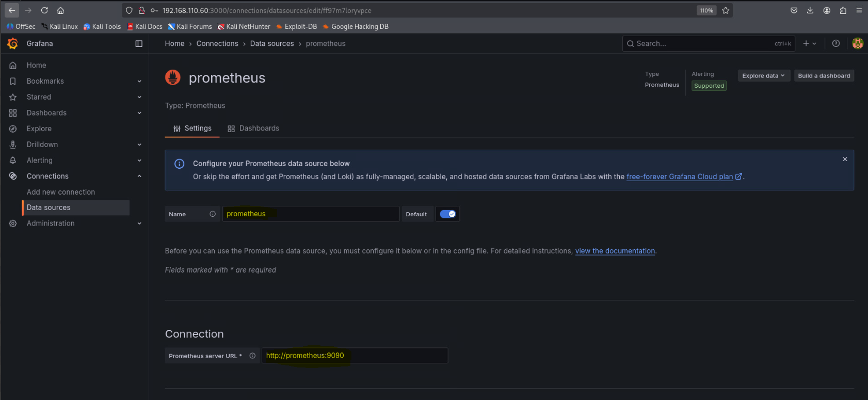Expand the Alerting sidebar section
The width and height of the screenshot is (868, 400).
click(x=139, y=161)
